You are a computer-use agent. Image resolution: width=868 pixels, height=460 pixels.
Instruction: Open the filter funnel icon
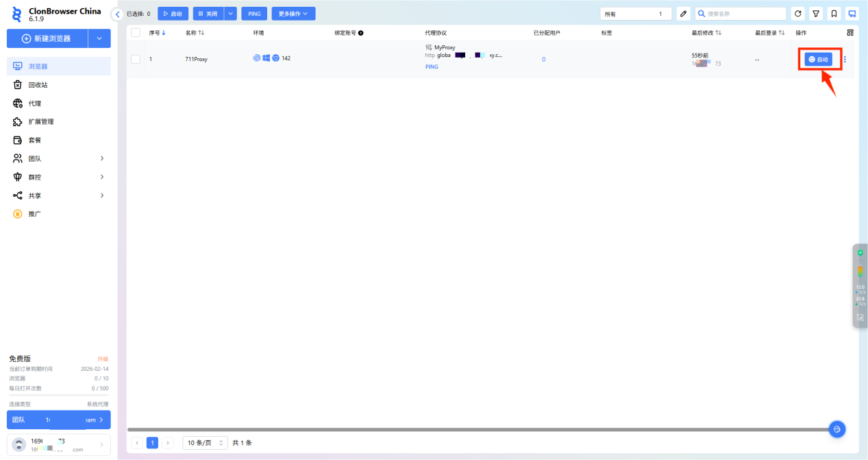tap(816, 14)
